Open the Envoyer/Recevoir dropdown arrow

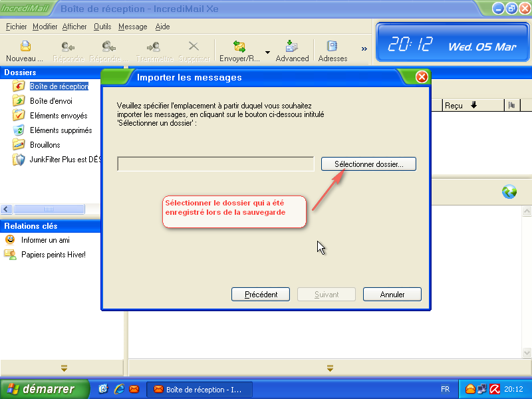268,53
